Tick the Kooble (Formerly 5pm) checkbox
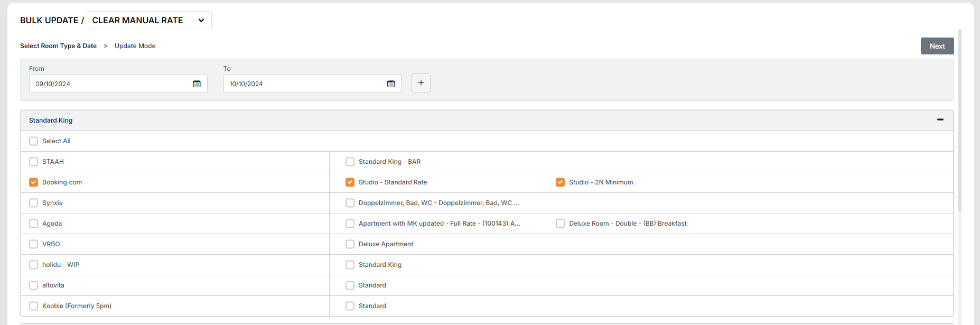This screenshot has width=980, height=325. click(x=34, y=306)
